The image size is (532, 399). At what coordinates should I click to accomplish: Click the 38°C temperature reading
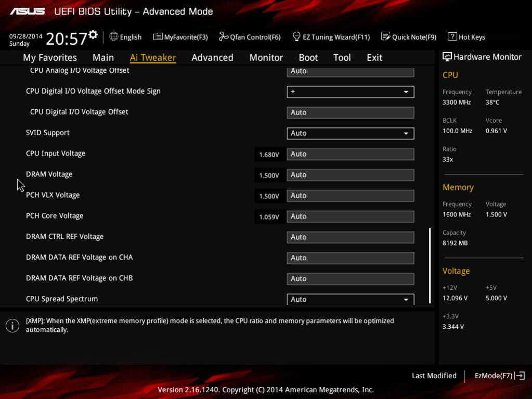tap(492, 102)
